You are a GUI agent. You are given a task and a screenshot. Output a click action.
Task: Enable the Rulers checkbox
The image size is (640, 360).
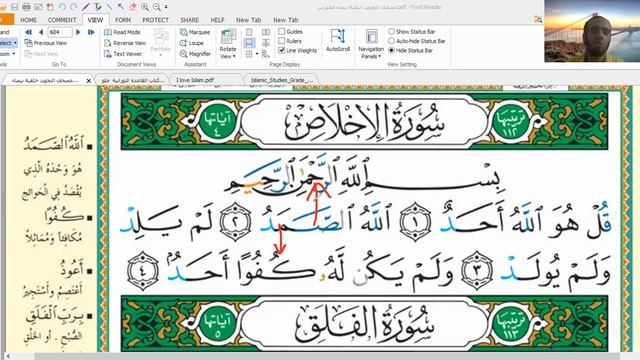point(282,41)
